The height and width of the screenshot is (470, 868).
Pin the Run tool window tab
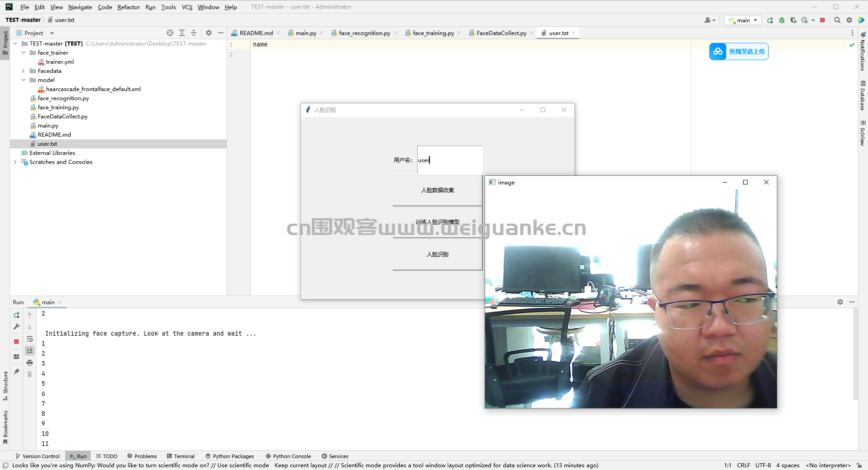click(x=16, y=372)
